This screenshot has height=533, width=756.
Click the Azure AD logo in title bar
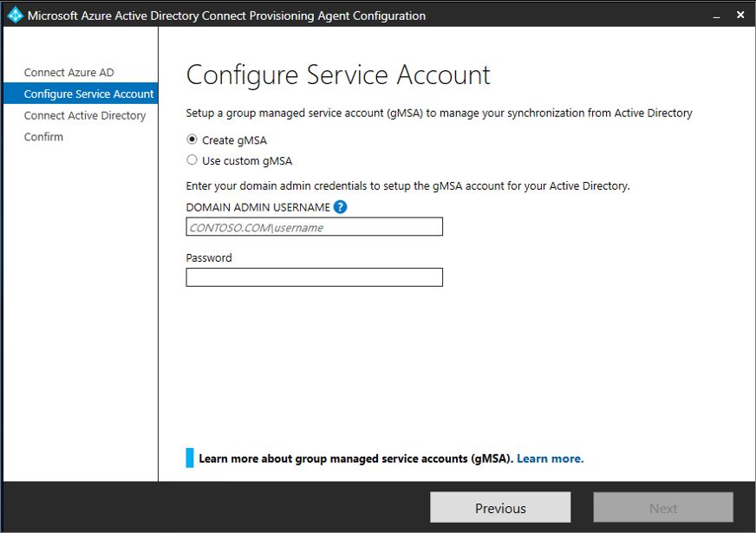(x=15, y=15)
